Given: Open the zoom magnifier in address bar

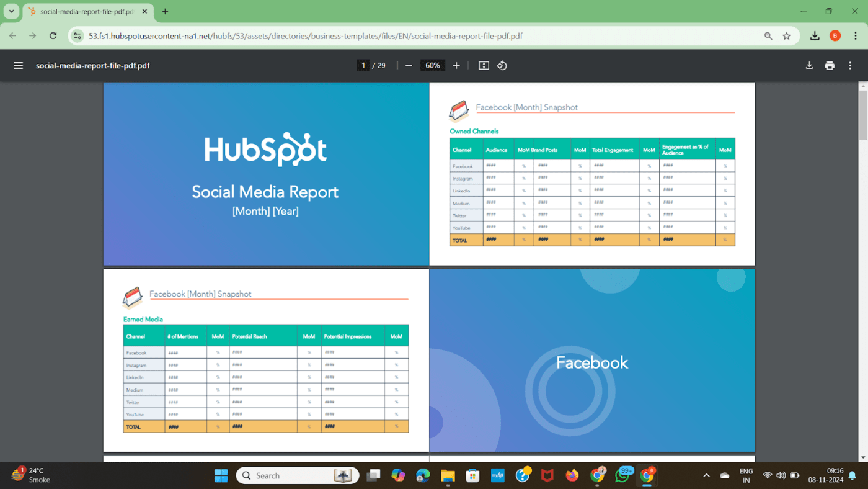Looking at the screenshot, I should point(768,36).
